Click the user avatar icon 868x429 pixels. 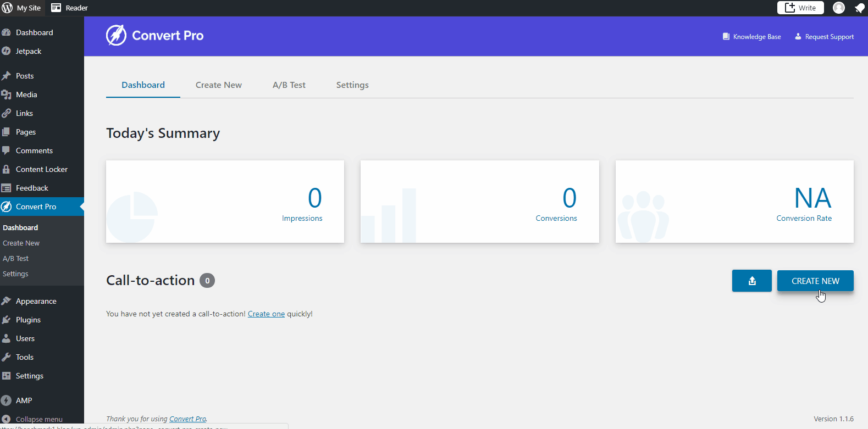pyautogui.click(x=838, y=8)
